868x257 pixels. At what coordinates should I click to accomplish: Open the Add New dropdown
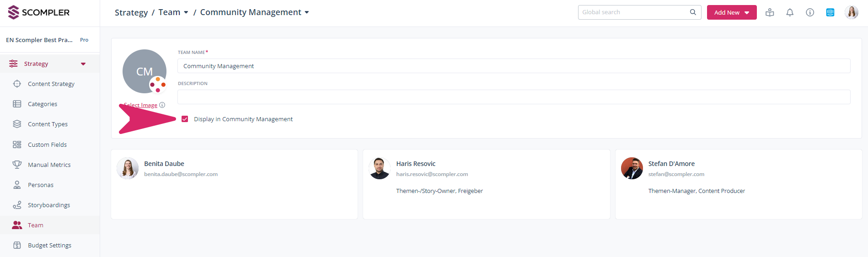[731, 12]
